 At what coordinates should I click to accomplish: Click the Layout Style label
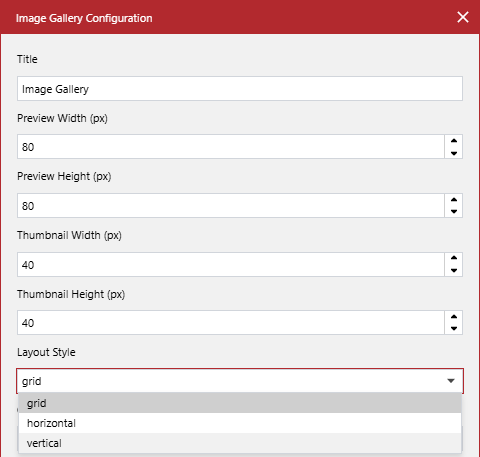(46, 352)
